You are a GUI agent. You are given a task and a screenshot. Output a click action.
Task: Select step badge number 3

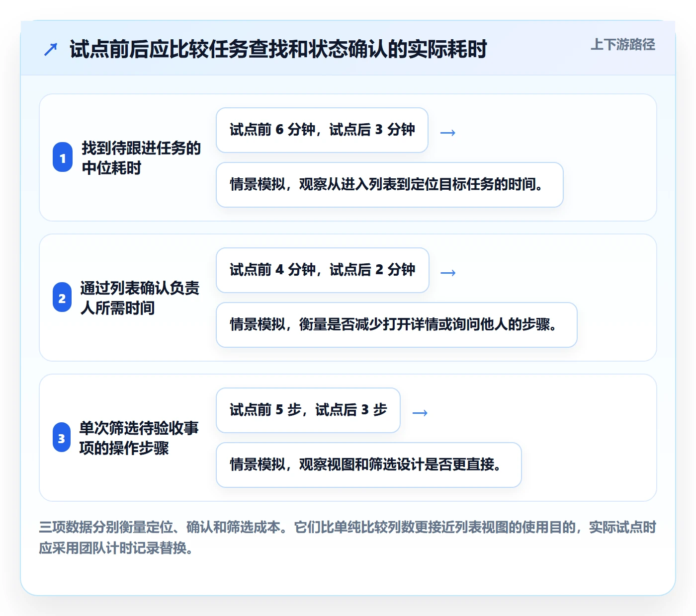click(62, 438)
